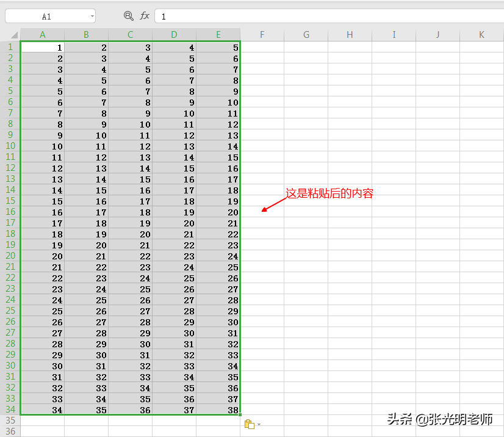Click cell D22 containing 25
The image size is (504, 437).
click(x=175, y=278)
